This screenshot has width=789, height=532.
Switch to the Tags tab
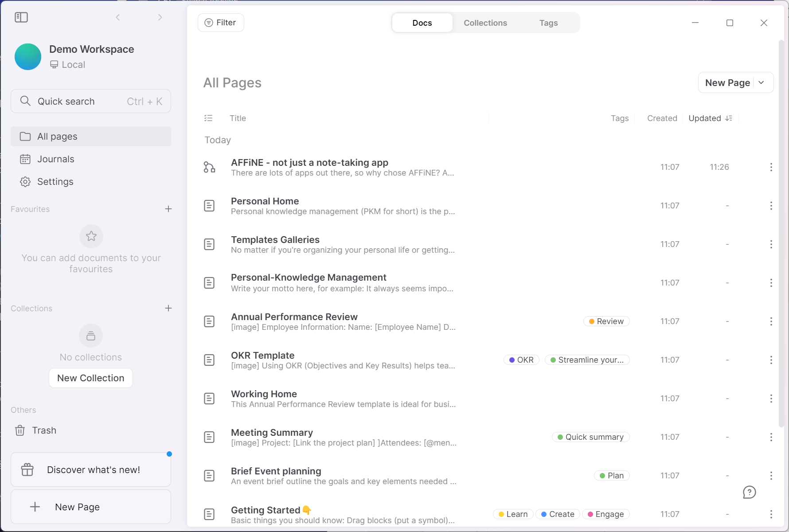[x=548, y=23]
